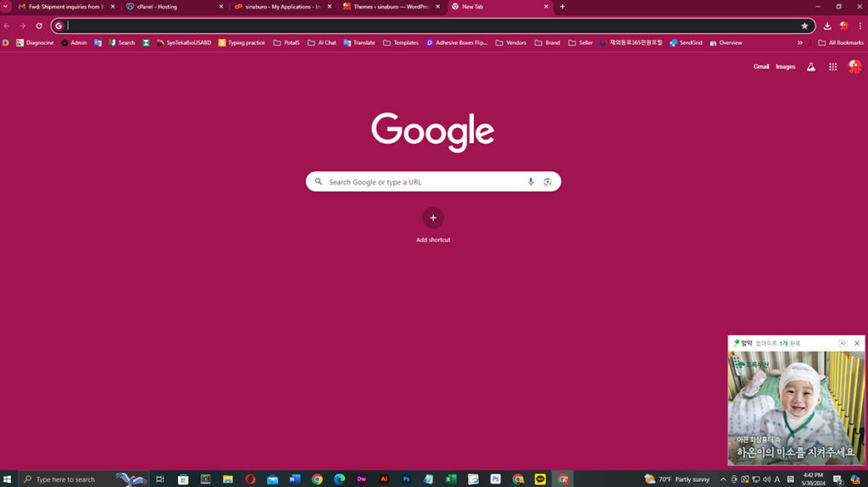
Task: Open the Templates bookmark folder
Action: tap(401, 42)
